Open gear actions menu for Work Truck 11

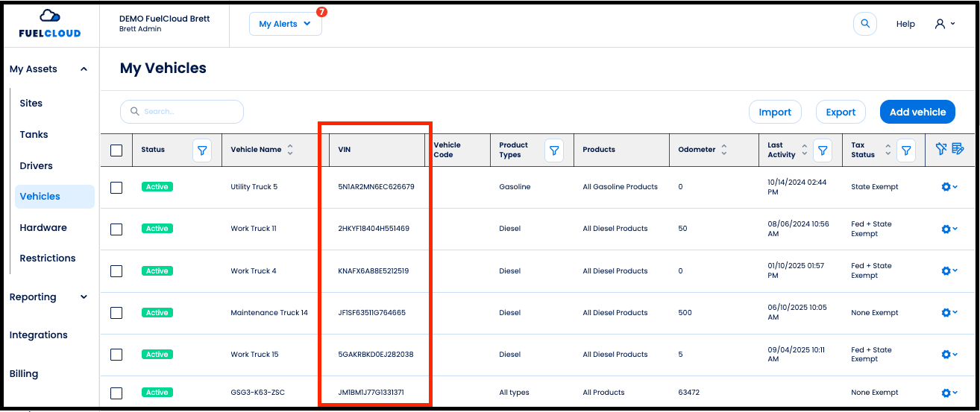pyautogui.click(x=949, y=229)
